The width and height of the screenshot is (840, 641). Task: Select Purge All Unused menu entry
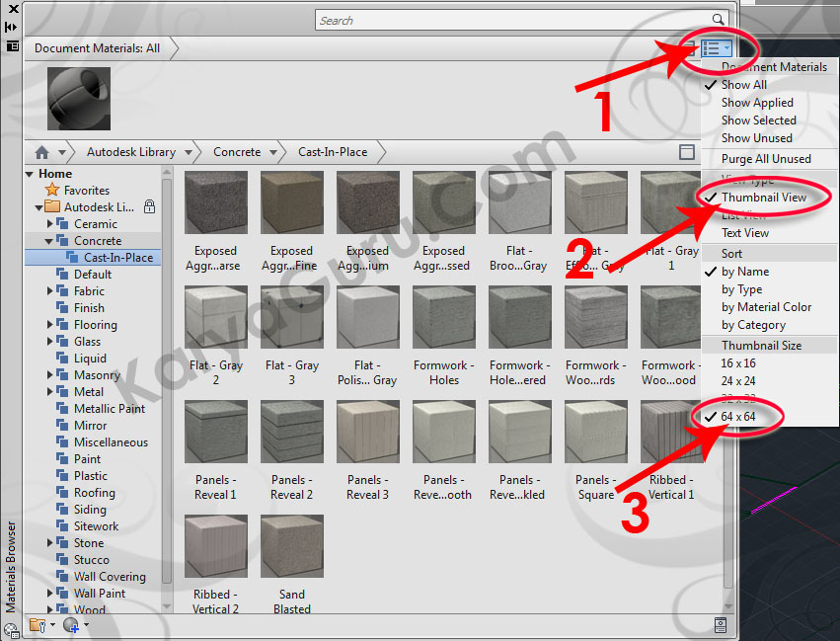766,159
